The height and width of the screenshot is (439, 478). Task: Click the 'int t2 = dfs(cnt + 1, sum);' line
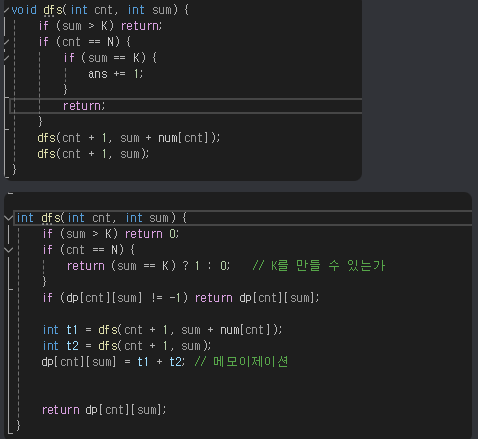(127, 346)
